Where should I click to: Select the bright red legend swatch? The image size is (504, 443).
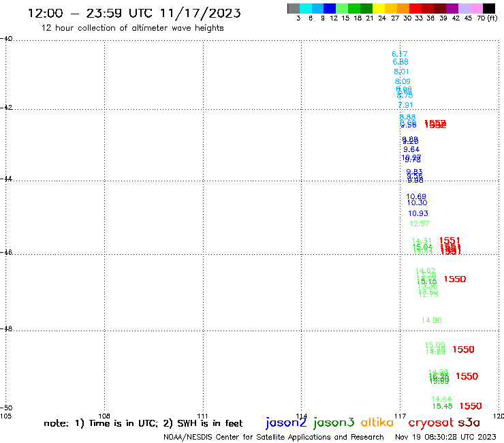pyautogui.click(x=415, y=8)
